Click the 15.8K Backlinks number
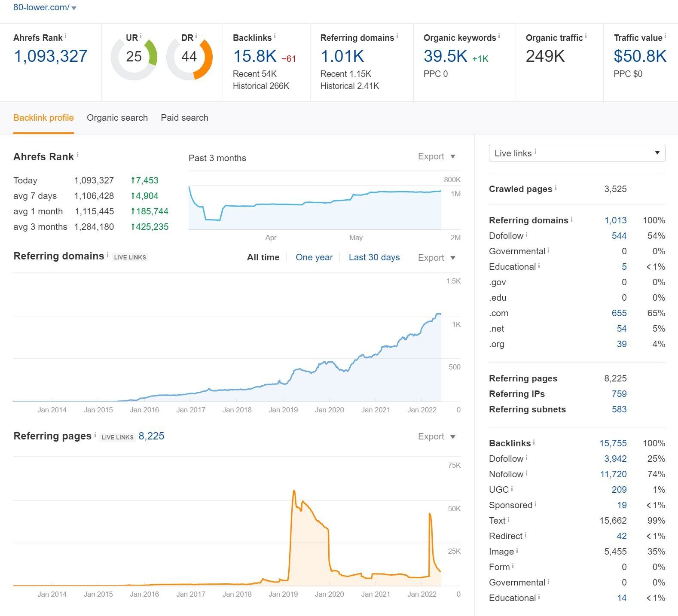678x616 pixels. click(255, 56)
